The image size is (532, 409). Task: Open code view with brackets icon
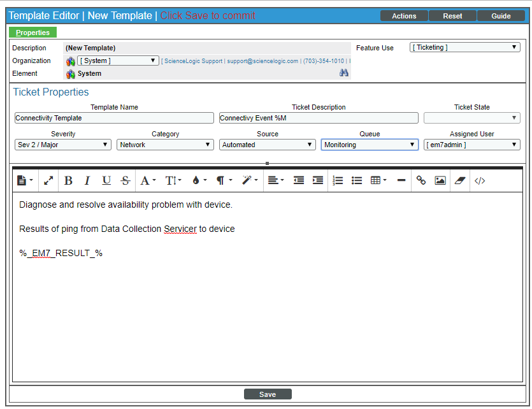click(480, 181)
